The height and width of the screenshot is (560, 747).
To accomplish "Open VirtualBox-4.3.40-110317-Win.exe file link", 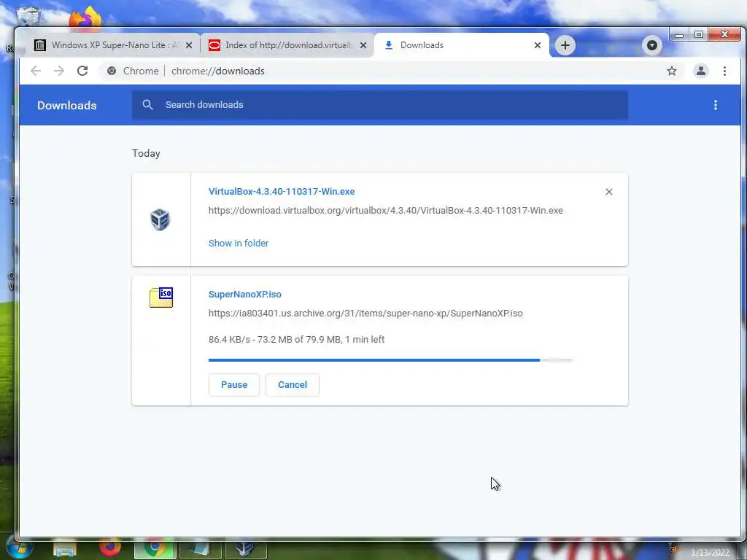I will pos(282,192).
